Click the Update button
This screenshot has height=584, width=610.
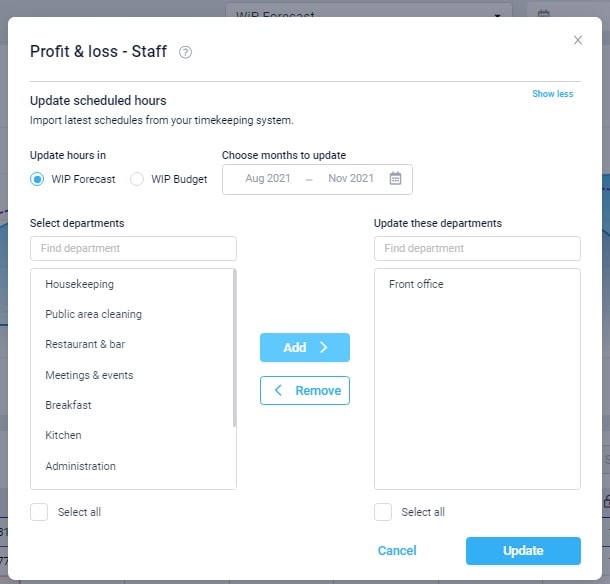tap(522, 551)
